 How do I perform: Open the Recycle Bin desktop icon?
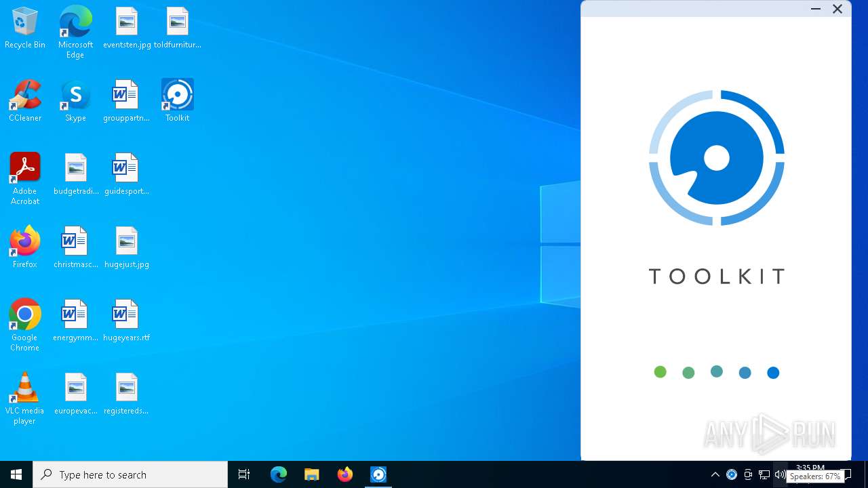pyautogui.click(x=25, y=28)
